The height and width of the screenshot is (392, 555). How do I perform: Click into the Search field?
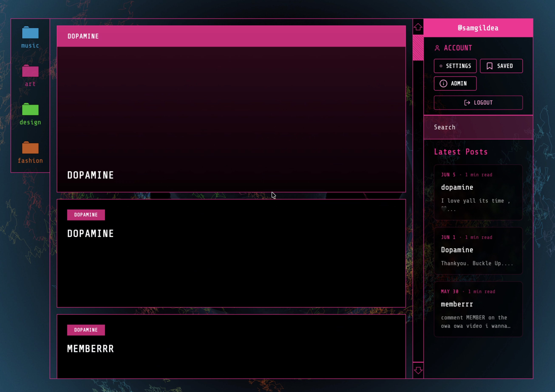[x=478, y=127]
